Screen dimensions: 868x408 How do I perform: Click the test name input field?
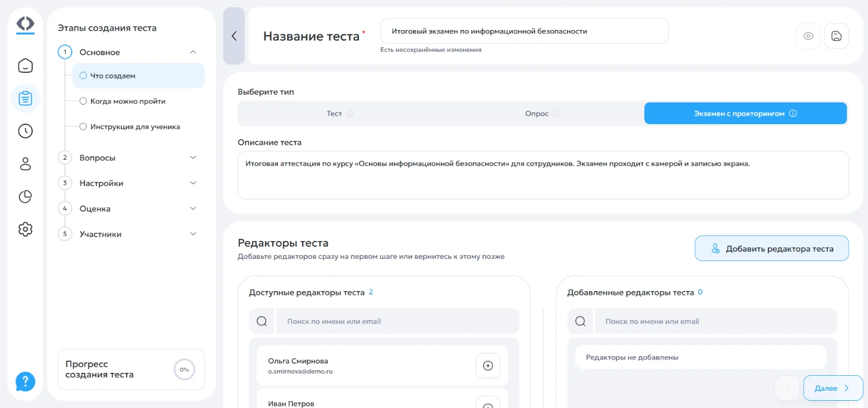click(525, 31)
